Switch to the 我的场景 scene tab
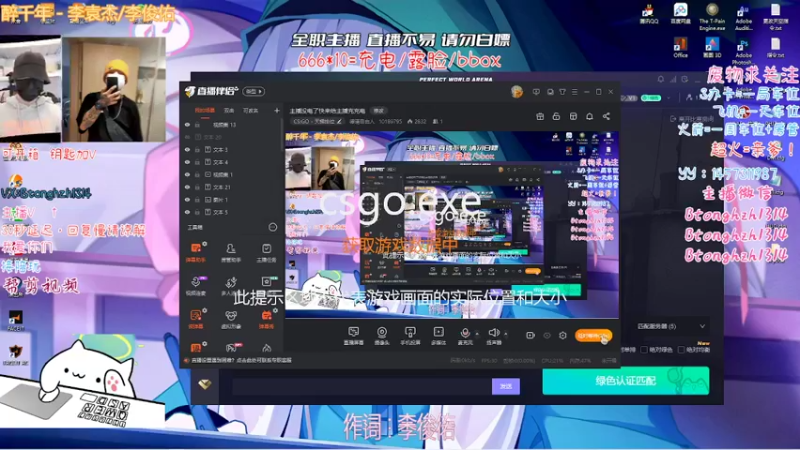The height and width of the screenshot is (450, 800). click(x=205, y=110)
